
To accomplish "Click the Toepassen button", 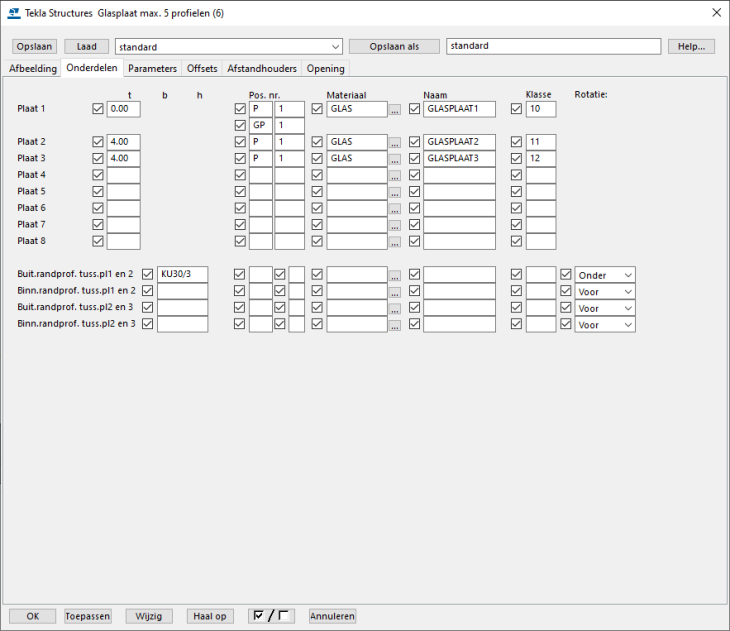I will 88,616.
